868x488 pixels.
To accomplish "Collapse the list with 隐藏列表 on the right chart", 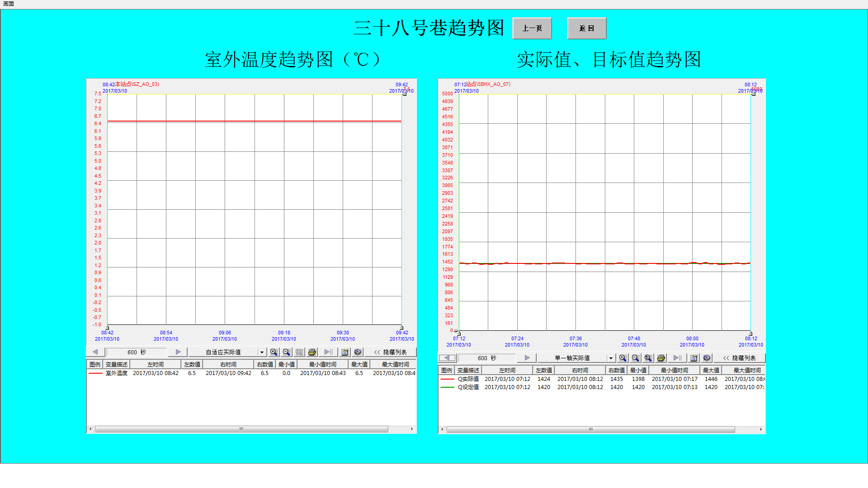I will tap(740, 357).
